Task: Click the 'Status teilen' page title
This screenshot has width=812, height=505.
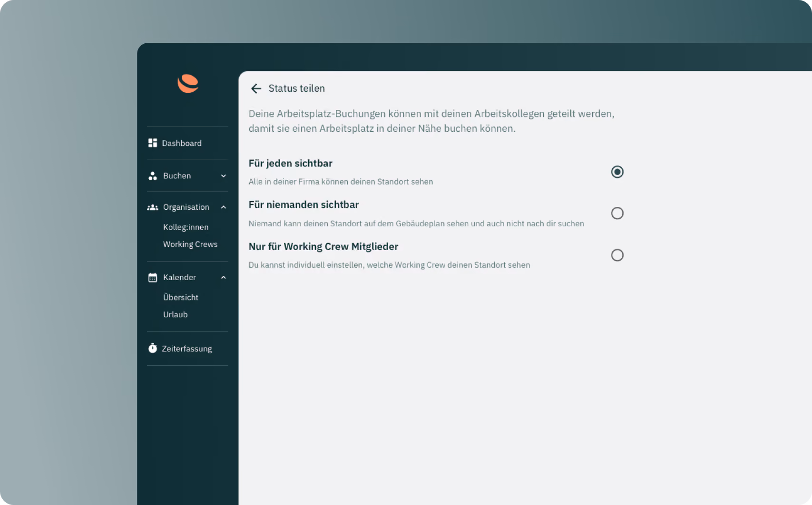Action: tap(297, 88)
